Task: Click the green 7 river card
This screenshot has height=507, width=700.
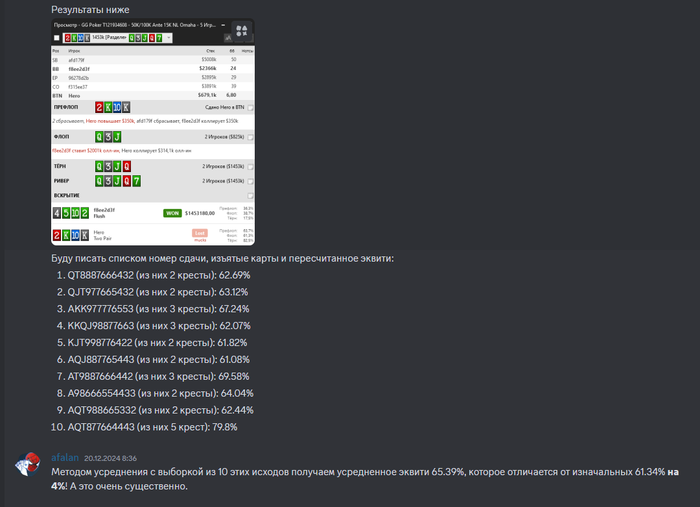Action: (136, 181)
